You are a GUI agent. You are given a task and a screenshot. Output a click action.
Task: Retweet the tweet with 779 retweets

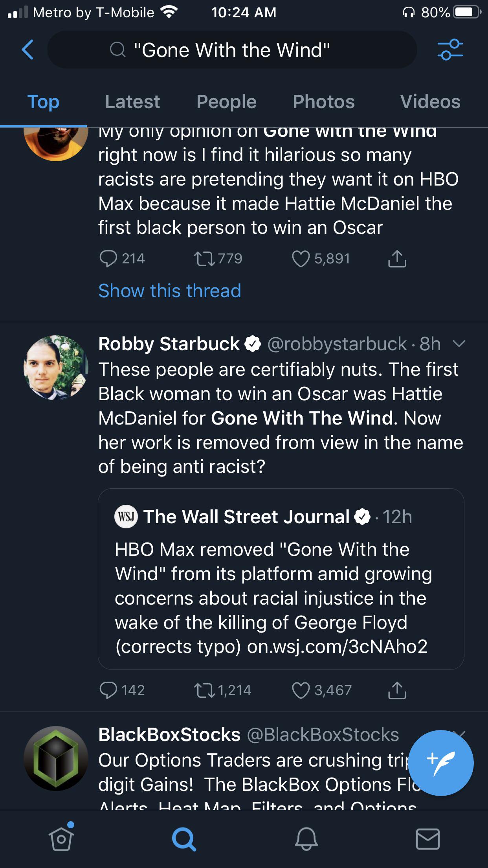204,259
